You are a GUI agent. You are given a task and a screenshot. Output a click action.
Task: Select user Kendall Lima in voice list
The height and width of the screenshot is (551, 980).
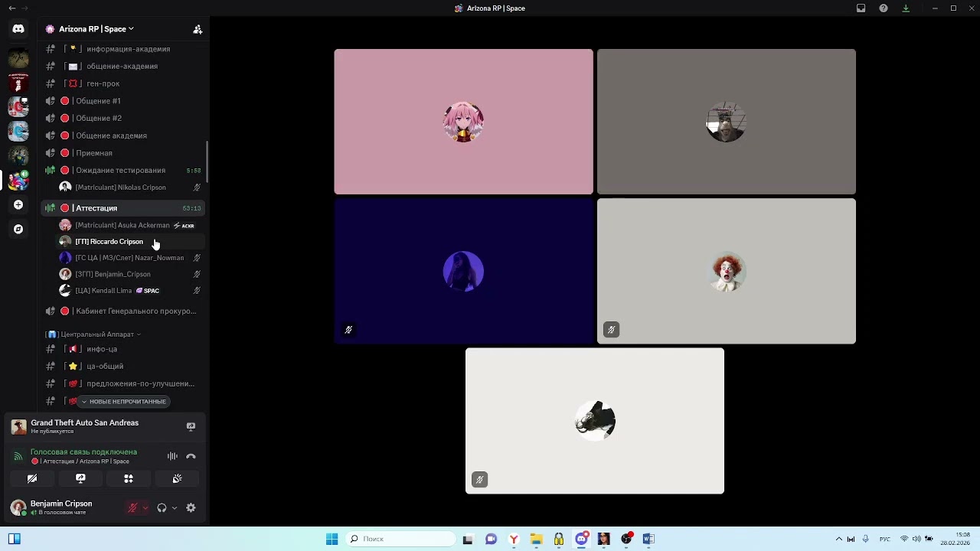coord(130,291)
